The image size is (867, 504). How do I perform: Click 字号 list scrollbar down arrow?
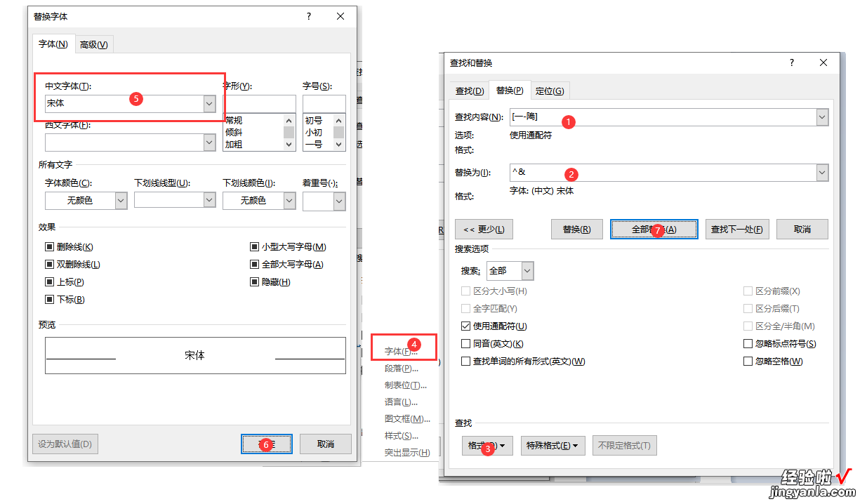(x=339, y=145)
